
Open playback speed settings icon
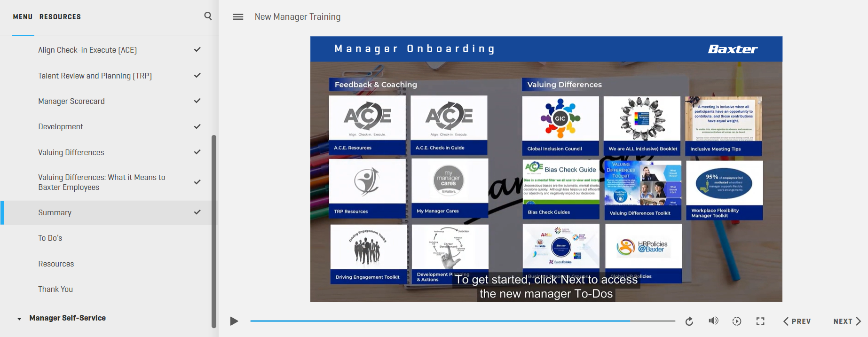coord(737,321)
